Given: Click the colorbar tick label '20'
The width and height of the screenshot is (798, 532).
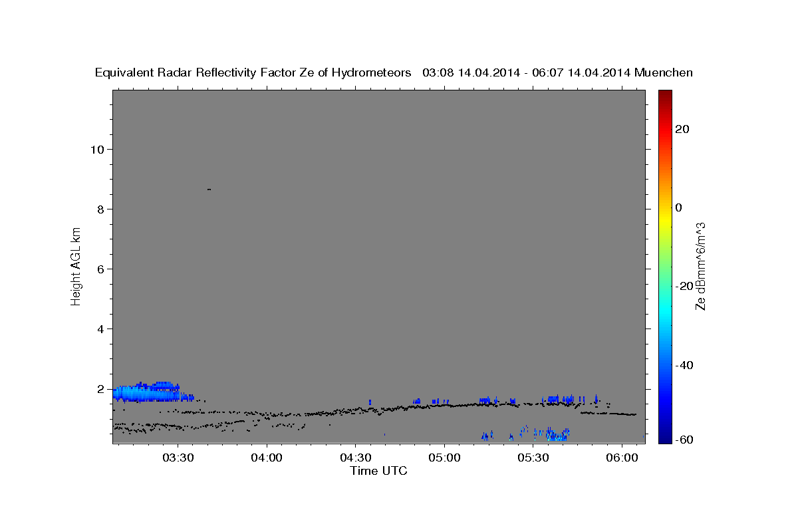Looking at the screenshot, I should pyautogui.click(x=682, y=129).
